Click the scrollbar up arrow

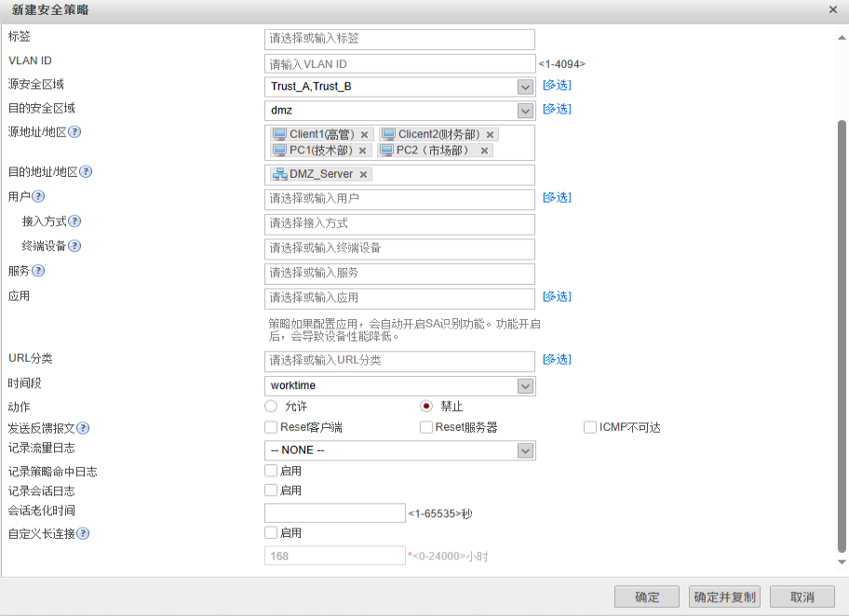(x=842, y=37)
